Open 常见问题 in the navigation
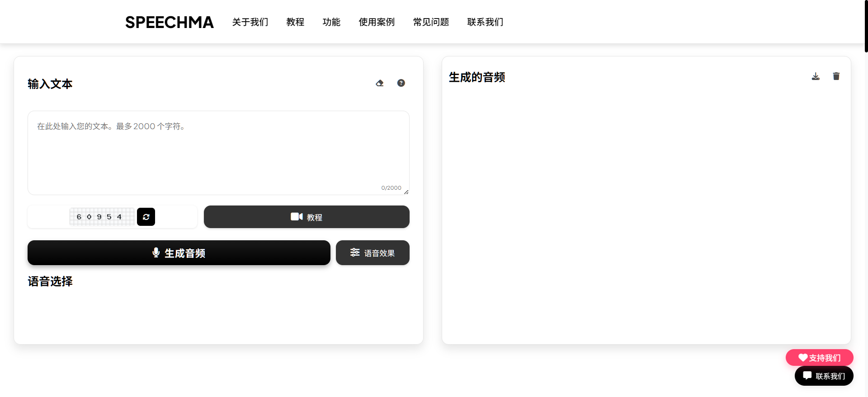Image resolution: width=868 pixels, height=397 pixels. 431,22
